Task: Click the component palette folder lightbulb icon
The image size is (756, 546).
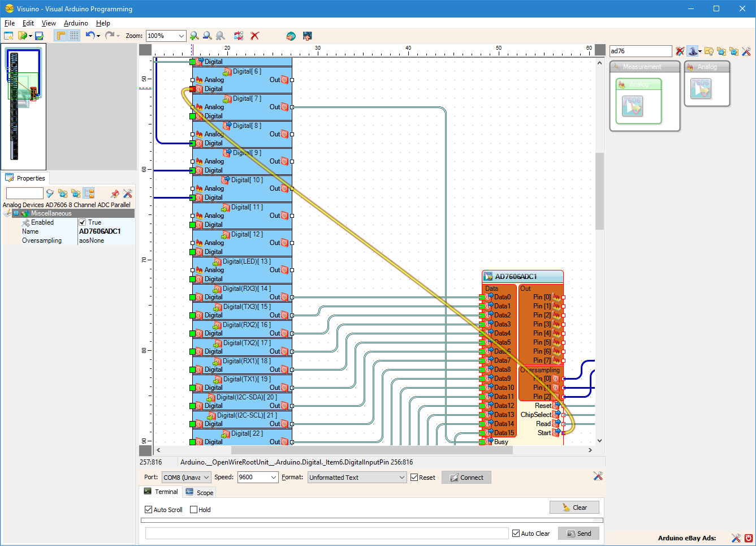Action: click(x=709, y=51)
